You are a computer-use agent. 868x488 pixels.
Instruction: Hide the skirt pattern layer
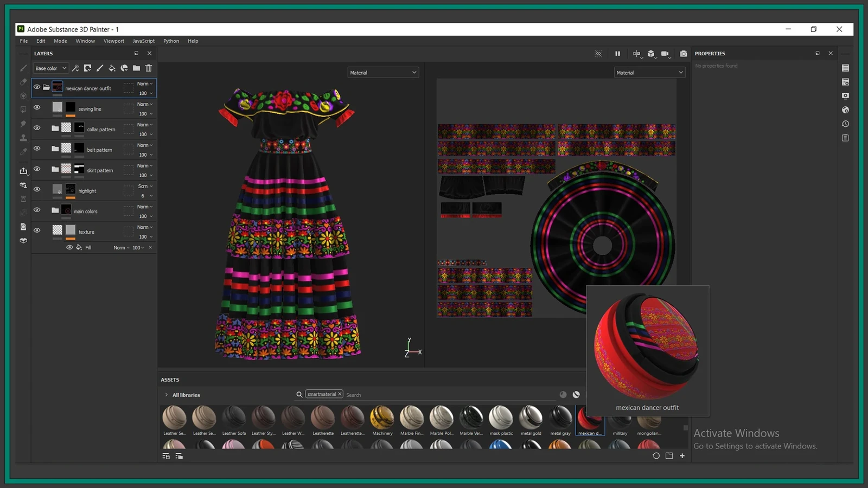[x=37, y=169]
